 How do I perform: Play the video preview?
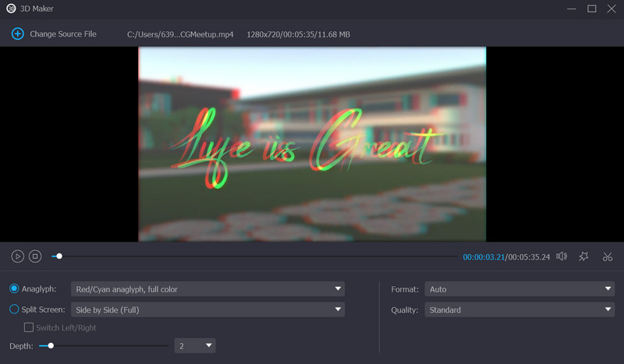[x=17, y=256]
